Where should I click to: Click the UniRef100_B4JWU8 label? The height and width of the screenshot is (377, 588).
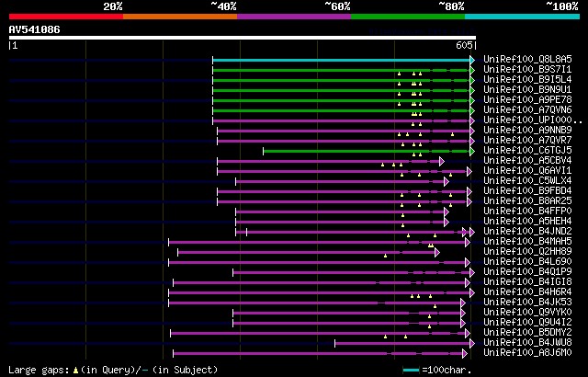coord(527,343)
